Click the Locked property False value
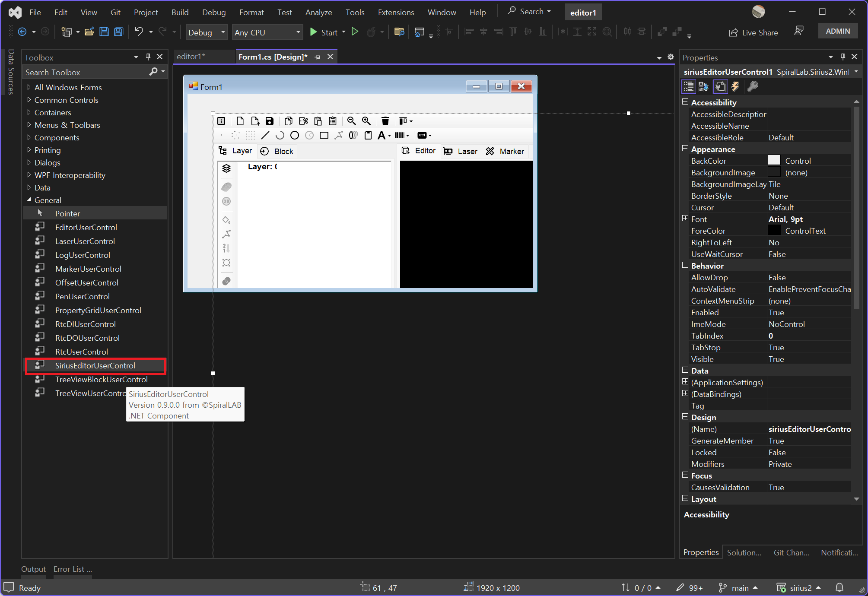Screen dimensions: 868x596 point(809,452)
